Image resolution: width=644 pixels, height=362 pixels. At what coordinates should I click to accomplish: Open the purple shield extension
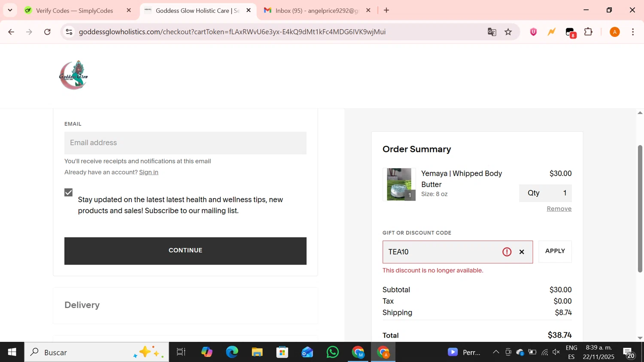point(533,32)
